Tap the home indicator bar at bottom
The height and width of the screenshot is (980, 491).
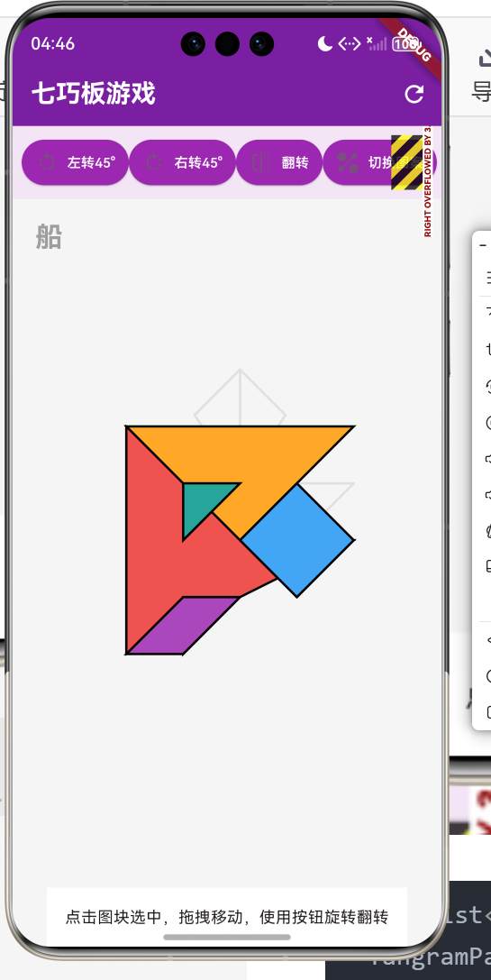(227, 937)
